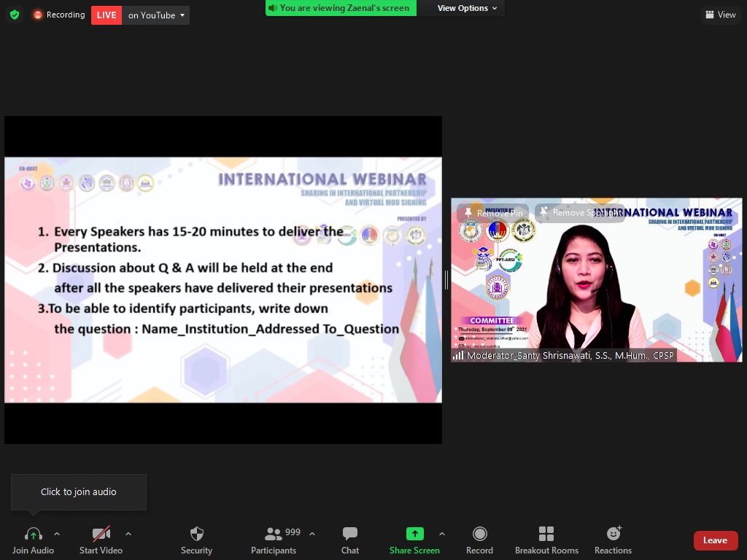Viewport: 747px width, 560px height.
Task: Click the green Share Screen icon
Action: (414, 534)
